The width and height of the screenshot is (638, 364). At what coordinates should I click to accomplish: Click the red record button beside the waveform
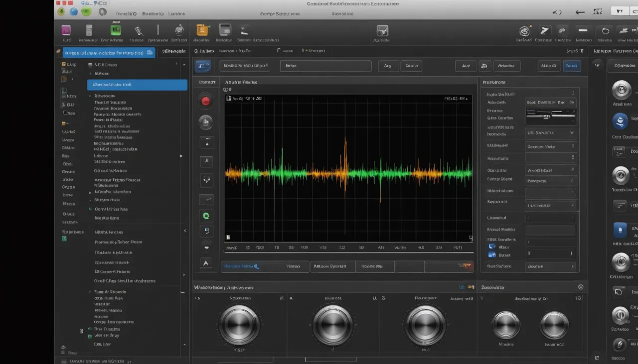click(x=206, y=102)
